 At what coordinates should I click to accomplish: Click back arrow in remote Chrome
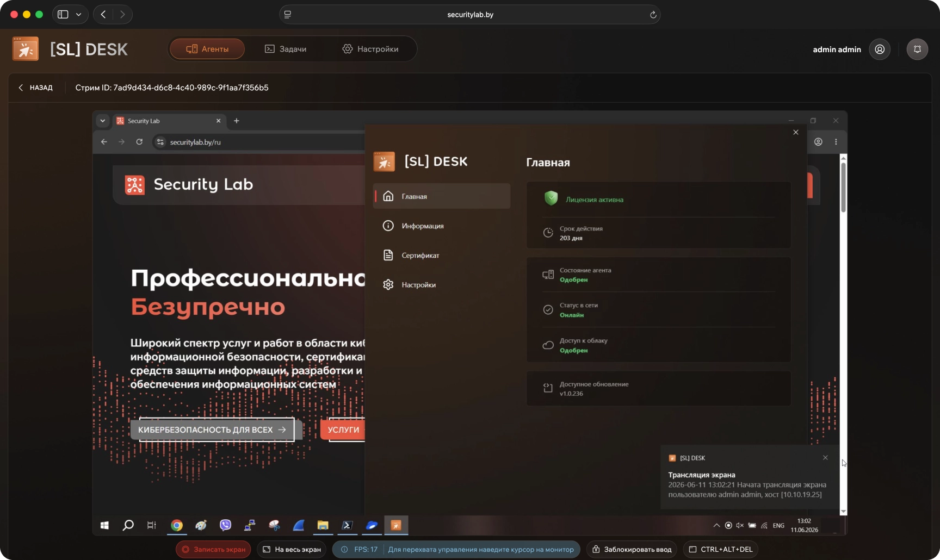pos(104,142)
